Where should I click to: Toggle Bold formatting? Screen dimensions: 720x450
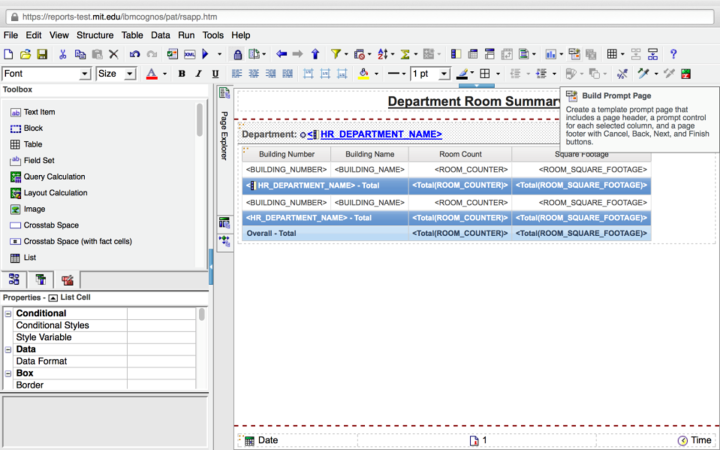183,74
